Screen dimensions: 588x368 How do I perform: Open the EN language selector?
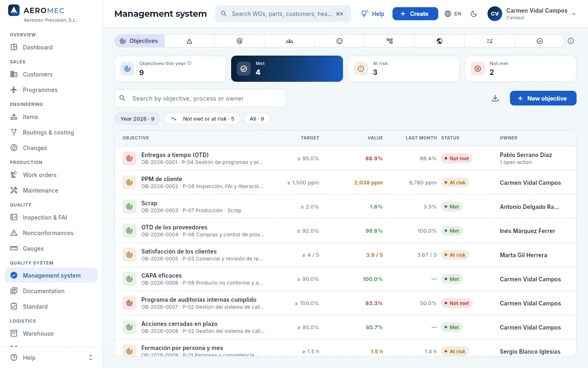[453, 14]
